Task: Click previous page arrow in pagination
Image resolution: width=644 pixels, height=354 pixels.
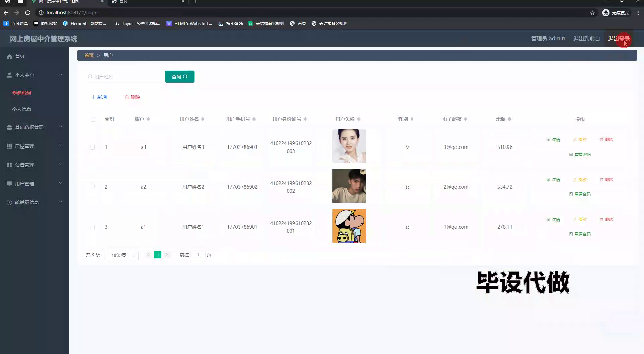Action: click(x=148, y=255)
